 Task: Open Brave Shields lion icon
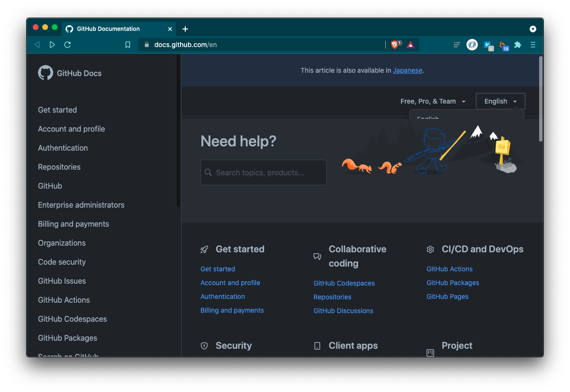click(396, 45)
